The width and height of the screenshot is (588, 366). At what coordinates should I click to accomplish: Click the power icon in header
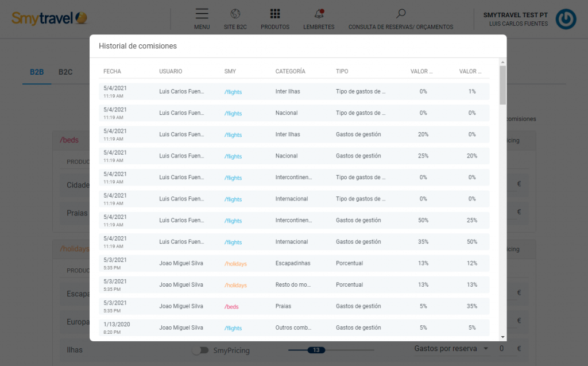point(567,19)
